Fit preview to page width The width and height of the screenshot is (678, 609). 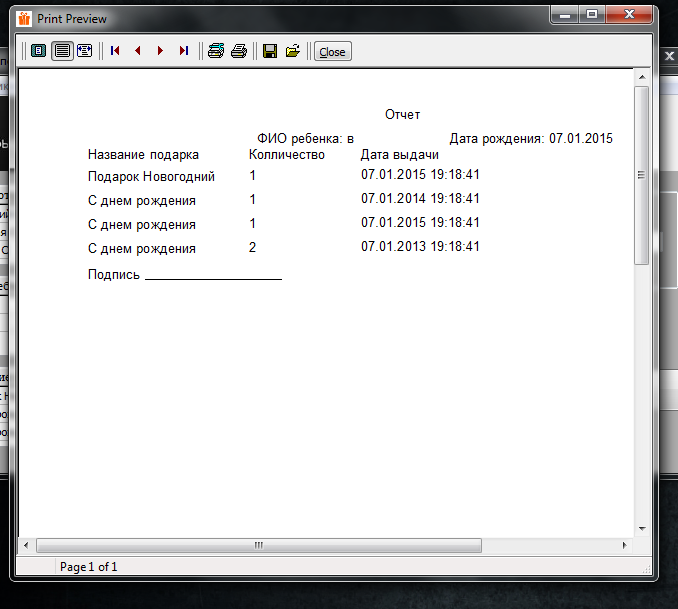pyautogui.click(x=84, y=51)
